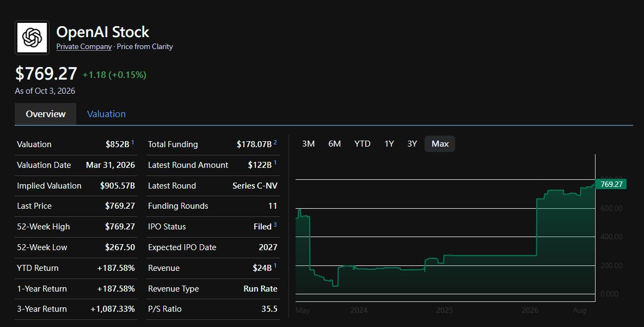Switch to the Overview tab

point(46,114)
